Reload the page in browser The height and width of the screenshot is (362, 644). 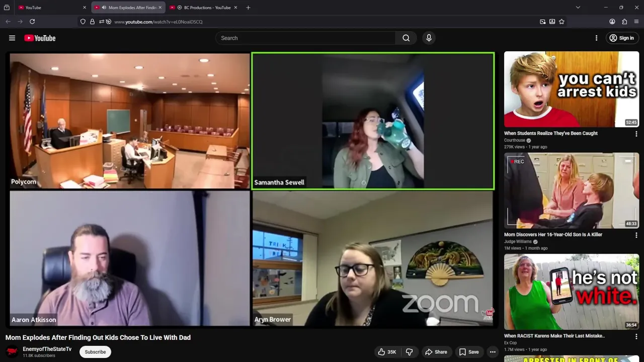(32, 22)
